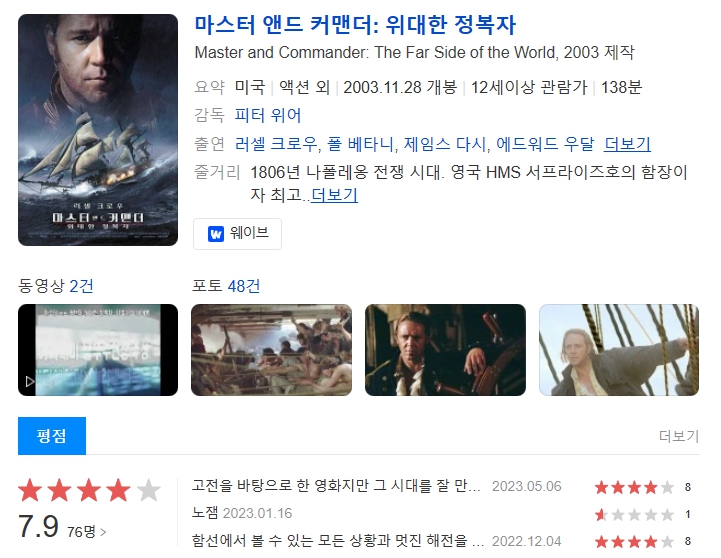The width and height of the screenshot is (721, 558).
Task: Open the movie title link 마스터 앤드 커맨더
Action: [x=355, y=25]
